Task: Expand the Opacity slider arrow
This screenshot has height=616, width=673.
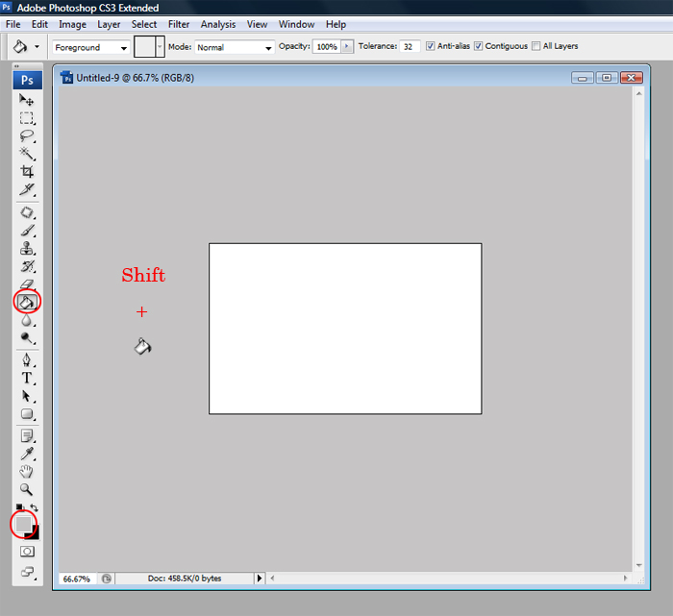Action: 346,47
